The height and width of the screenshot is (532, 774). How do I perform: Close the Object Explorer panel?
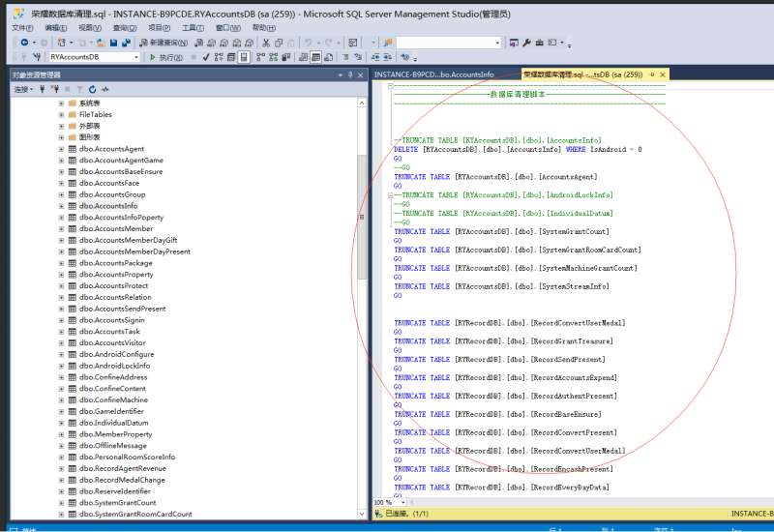click(x=361, y=75)
